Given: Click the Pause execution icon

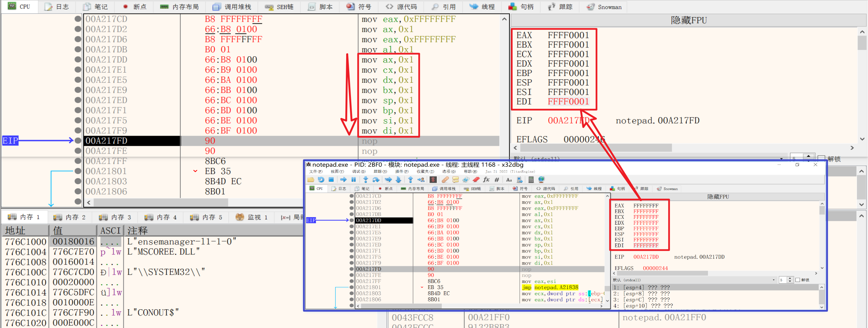Looking at the screenshot, I should [x=354, y=180].
